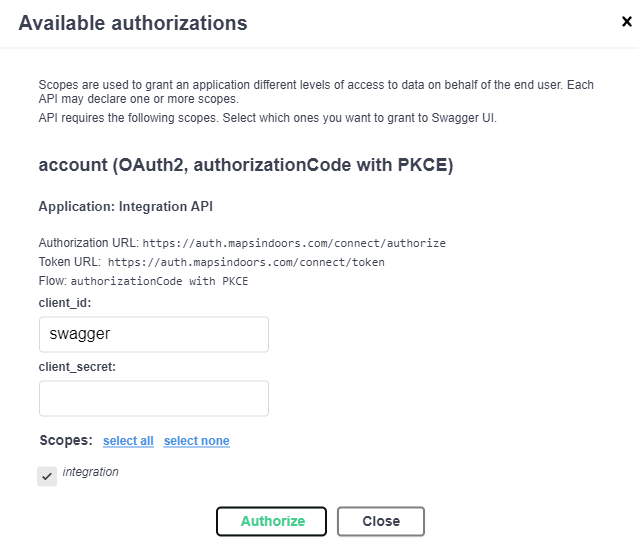Click the Close button beside Authorize
The height and width of the screenshot is (551, 638).
pyautogui.click(x=381, y=521)
